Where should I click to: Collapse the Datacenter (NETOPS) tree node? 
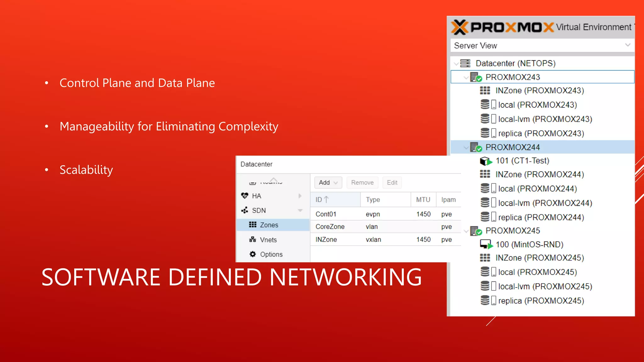pyautogui.click(x=456, y=63)
